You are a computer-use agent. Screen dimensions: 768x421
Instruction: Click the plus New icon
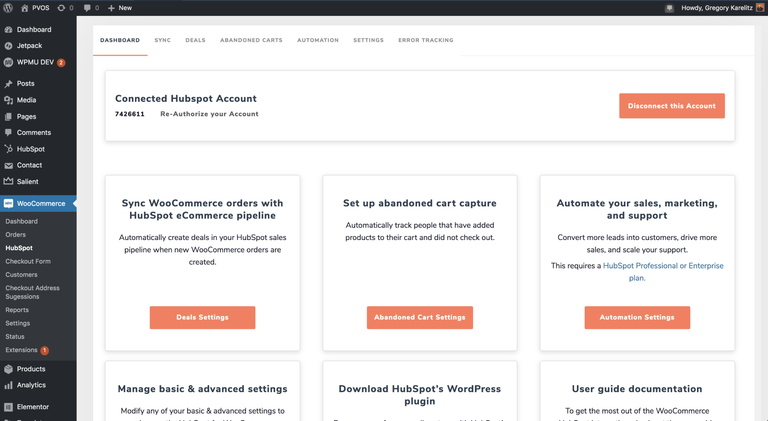[x=111, y=8]
